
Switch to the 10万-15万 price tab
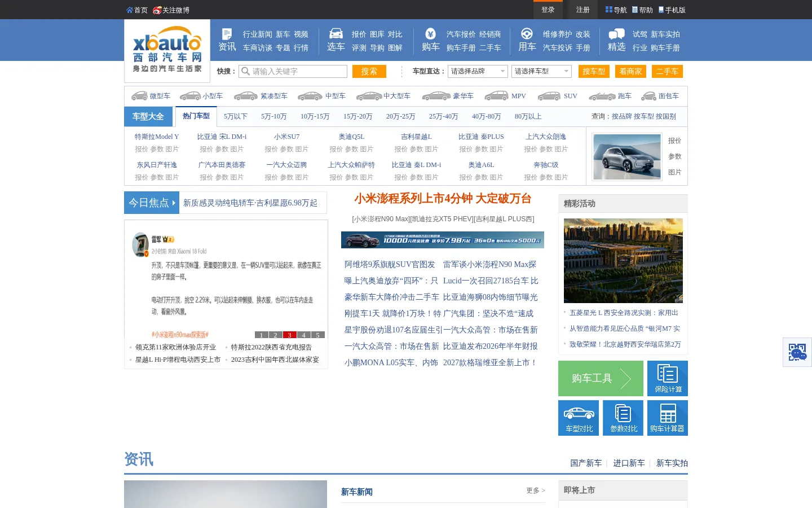[315, 116]
